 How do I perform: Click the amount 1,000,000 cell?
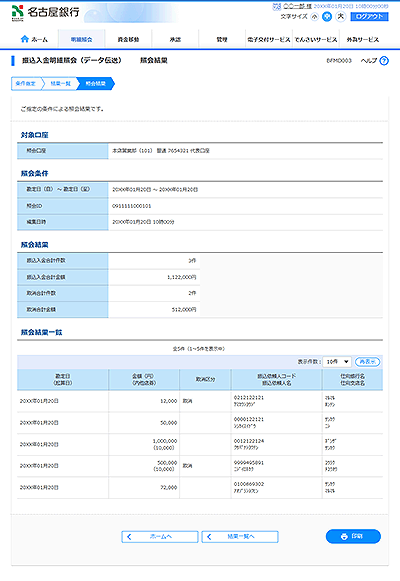pos(165,441)
